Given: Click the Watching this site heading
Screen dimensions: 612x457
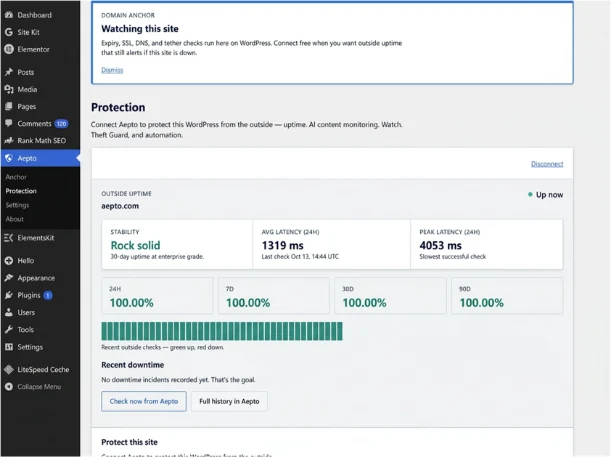Looking at the screenshot, I should coord(140,28).
